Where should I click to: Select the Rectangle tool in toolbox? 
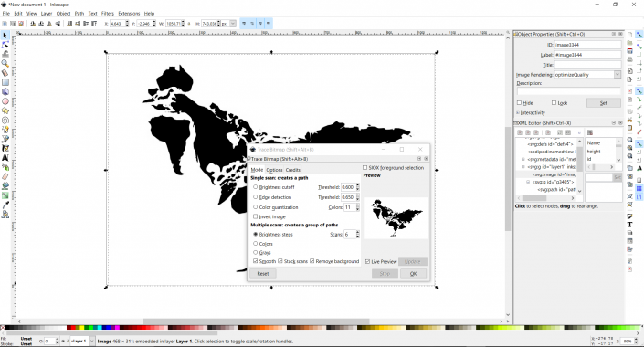point(5,82)
